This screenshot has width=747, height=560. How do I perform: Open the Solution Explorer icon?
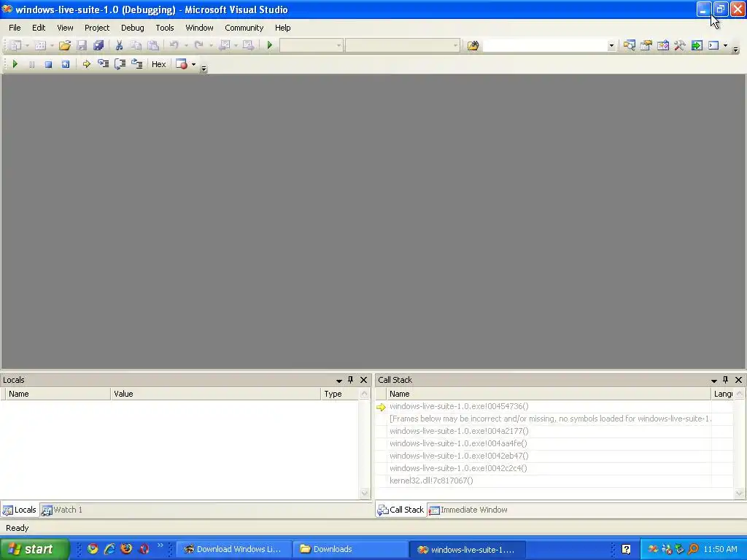point(630,45)
